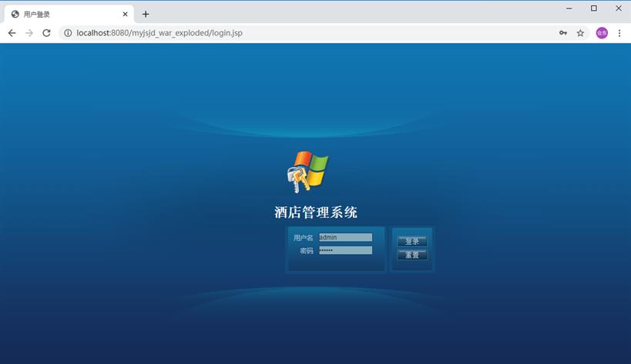631x364 pixels.
Task: Close the 用户登录 tab
Action: click(125, 14)
